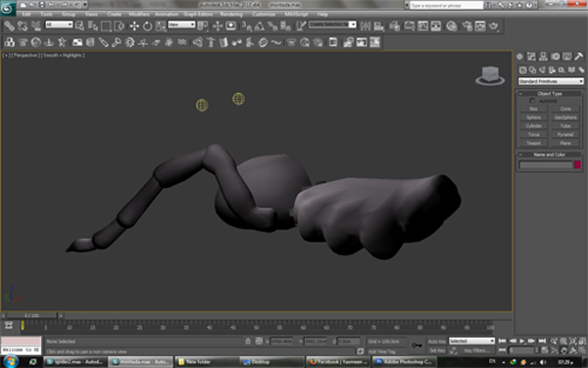The height and width of the screenshot is (368, 588).
Task: Click the ViewCube in the viewport
Action: pyautogui.click(x=490, y=75)
